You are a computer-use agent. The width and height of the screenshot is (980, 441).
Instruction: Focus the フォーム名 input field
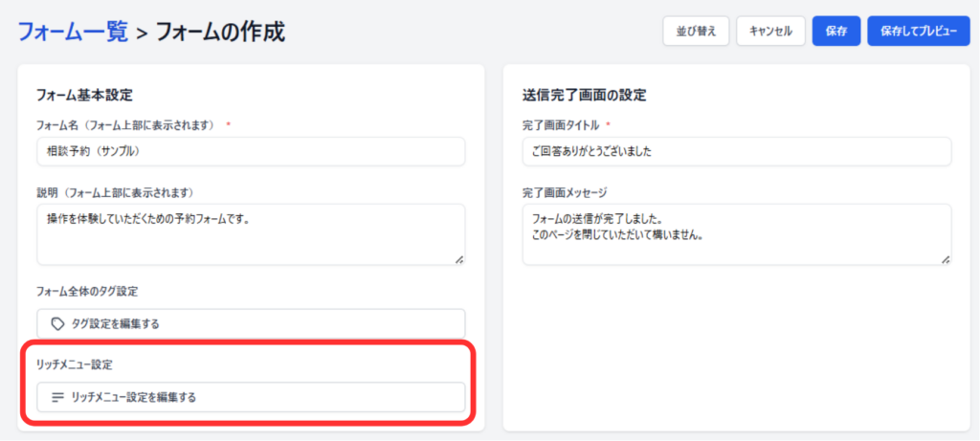(251, 151)
